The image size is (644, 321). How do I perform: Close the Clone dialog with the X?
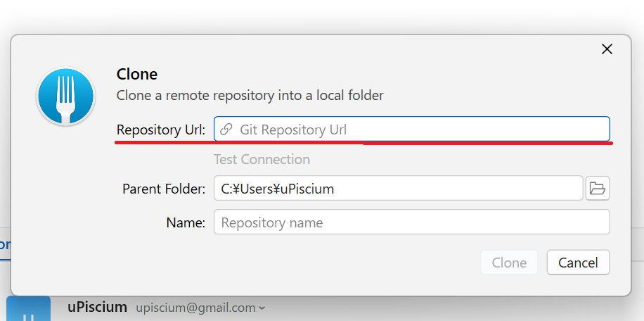coord(607,49)
